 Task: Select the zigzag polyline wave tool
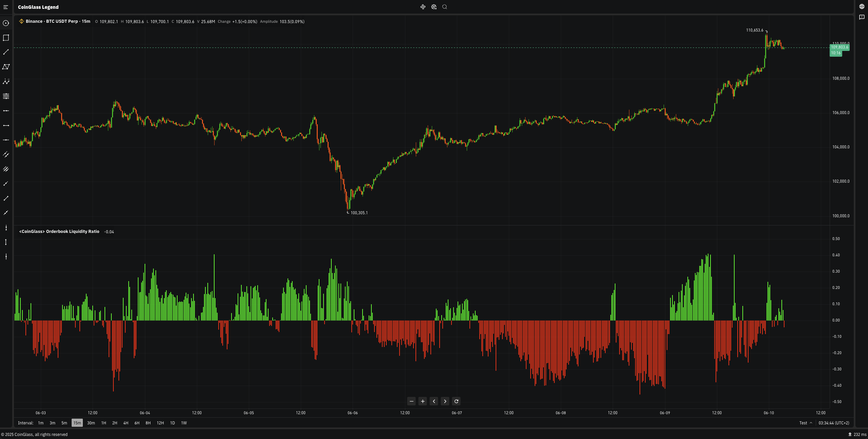6,81
